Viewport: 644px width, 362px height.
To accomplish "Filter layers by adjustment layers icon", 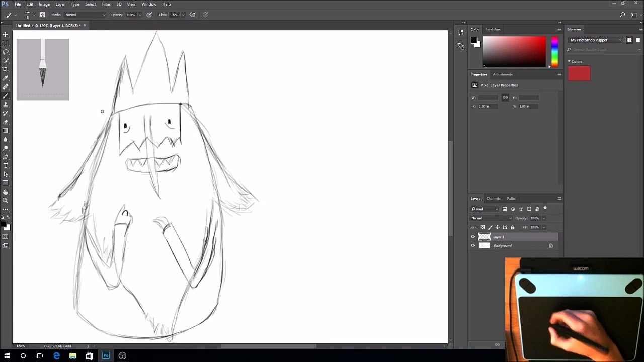I will pos(513,209).
